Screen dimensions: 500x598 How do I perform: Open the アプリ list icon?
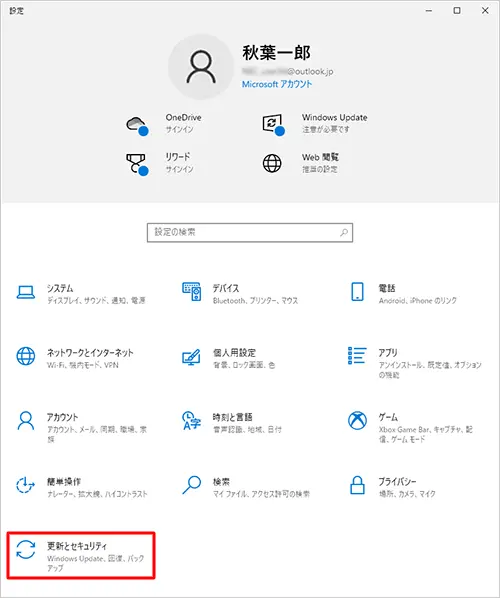tap(357, 355)
